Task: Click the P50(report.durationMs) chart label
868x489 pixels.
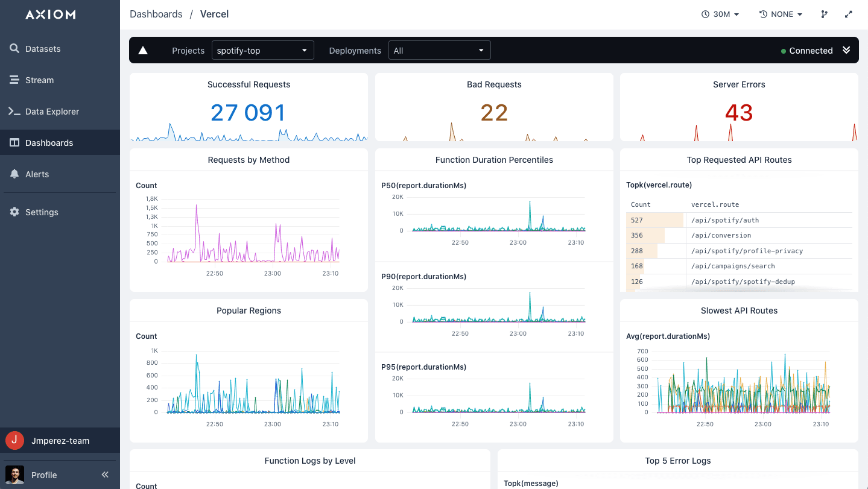Action: pyautogui.click(x=424, y=186)
